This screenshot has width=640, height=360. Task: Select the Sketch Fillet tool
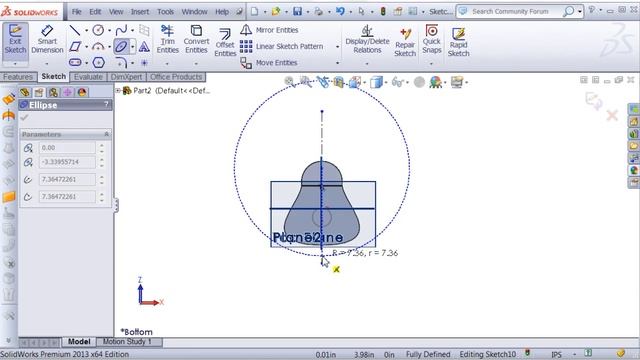121,62
